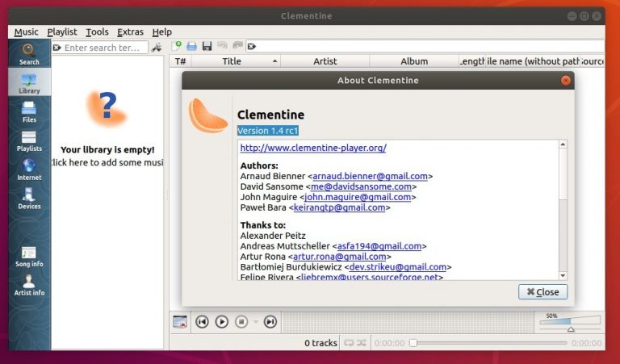The height and width of the screenshot is (364, 620).
Task: Sort playlist by Artist column header
Action: point(325,61)
